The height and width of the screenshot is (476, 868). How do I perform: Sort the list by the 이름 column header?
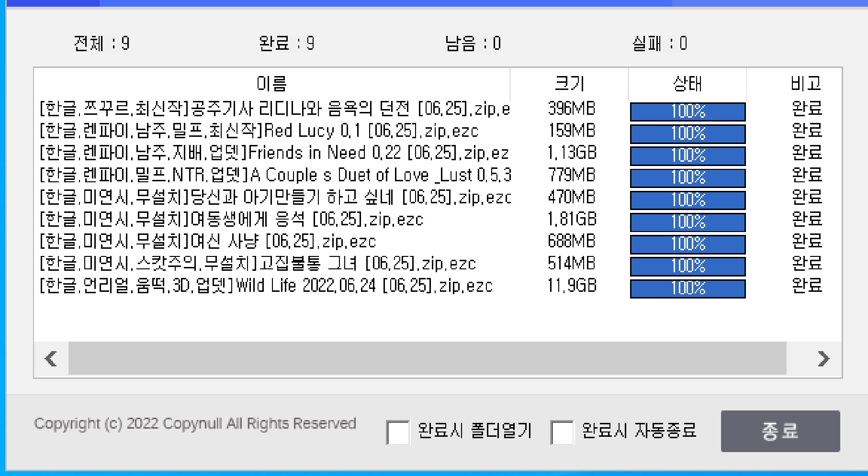(271, 84)
